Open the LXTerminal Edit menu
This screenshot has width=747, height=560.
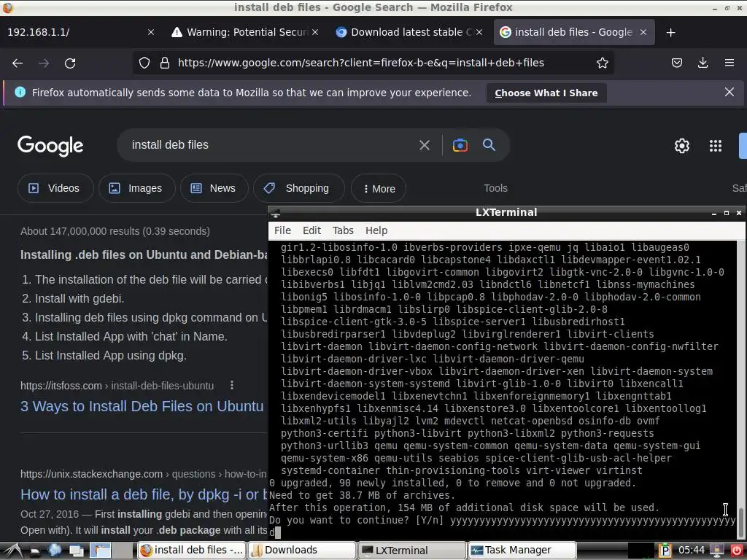click(x=311, y=230)
